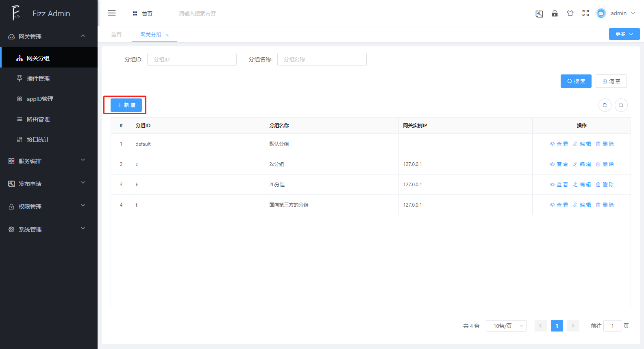Open the theme shirt icon
This screenshot has width=644, height=349.
pyautogui.click(x=570, y=13)
